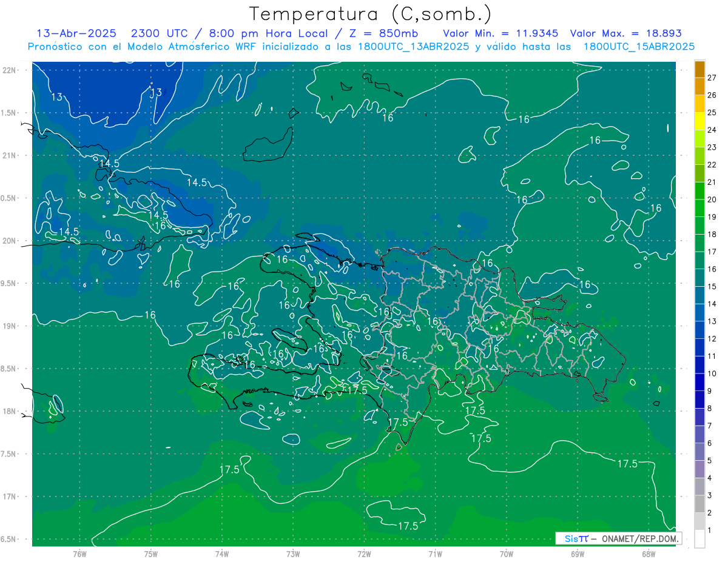
Task: Click the legend label "10"
Action: (x=712, y=373)
